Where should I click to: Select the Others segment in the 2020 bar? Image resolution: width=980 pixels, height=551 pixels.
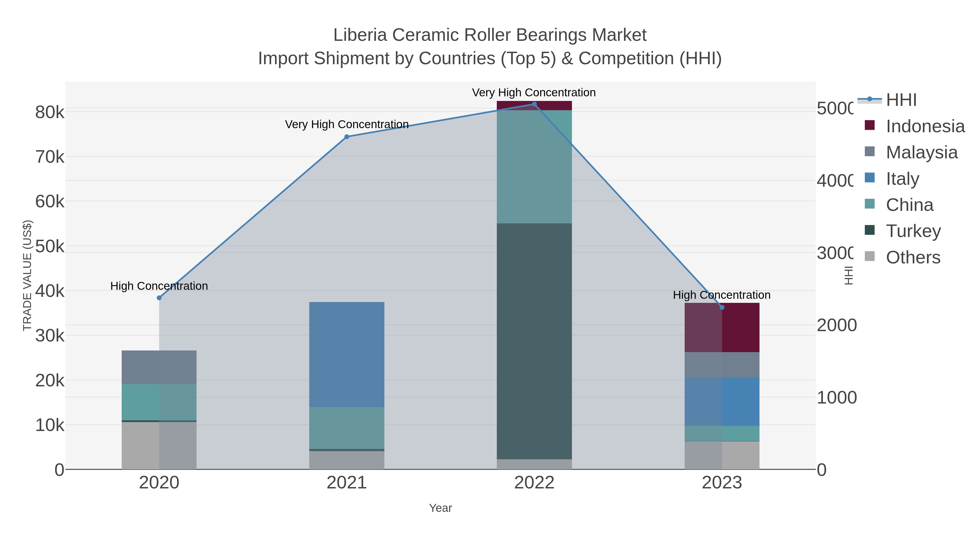click(x=159, y=445)
